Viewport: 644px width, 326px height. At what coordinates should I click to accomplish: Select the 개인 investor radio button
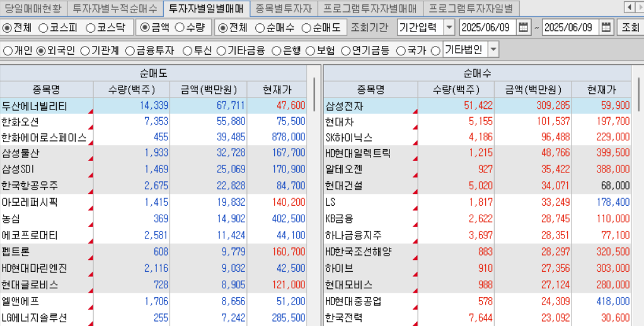pos(8,51)
